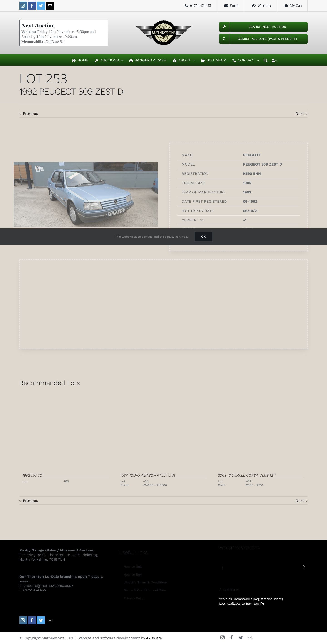This screenshot has width=327, height=644.
Task: Click Instagram icon in copyright bar
Action: (222, 637)
